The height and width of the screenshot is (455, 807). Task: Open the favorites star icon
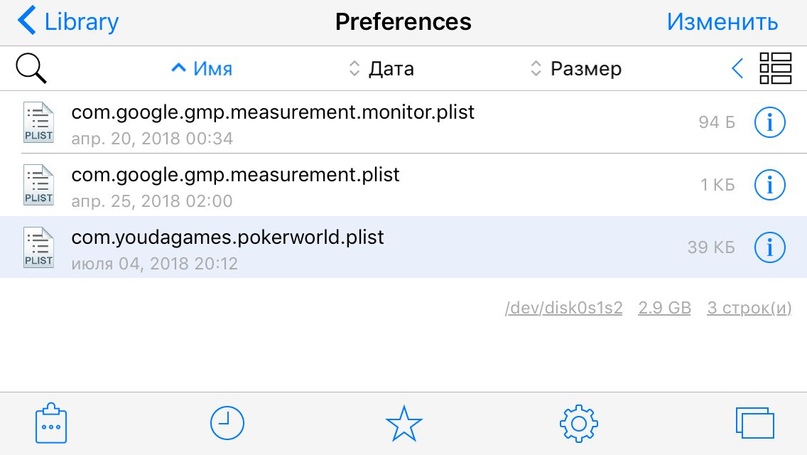404,424
